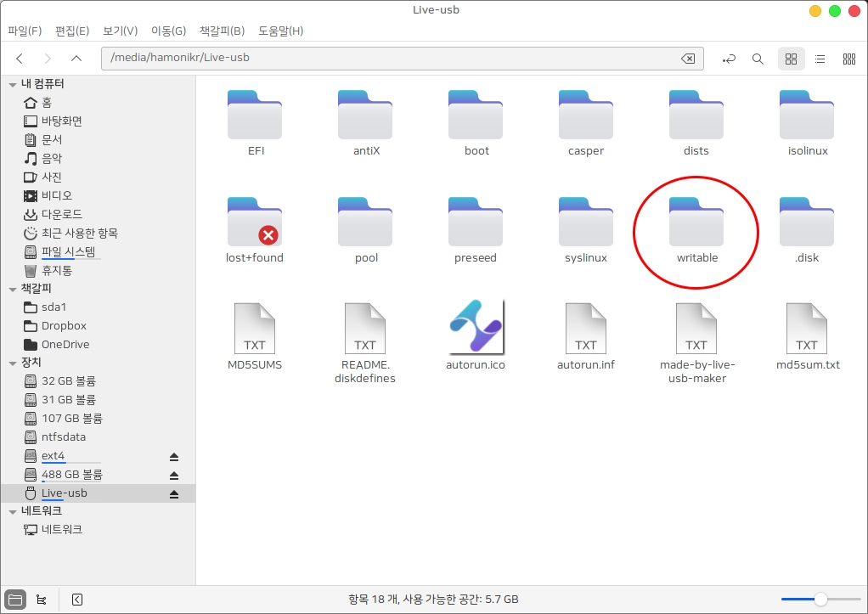Clear the path field with the X icon
This screenshot has width=868, height=614.
pos(688,59)
